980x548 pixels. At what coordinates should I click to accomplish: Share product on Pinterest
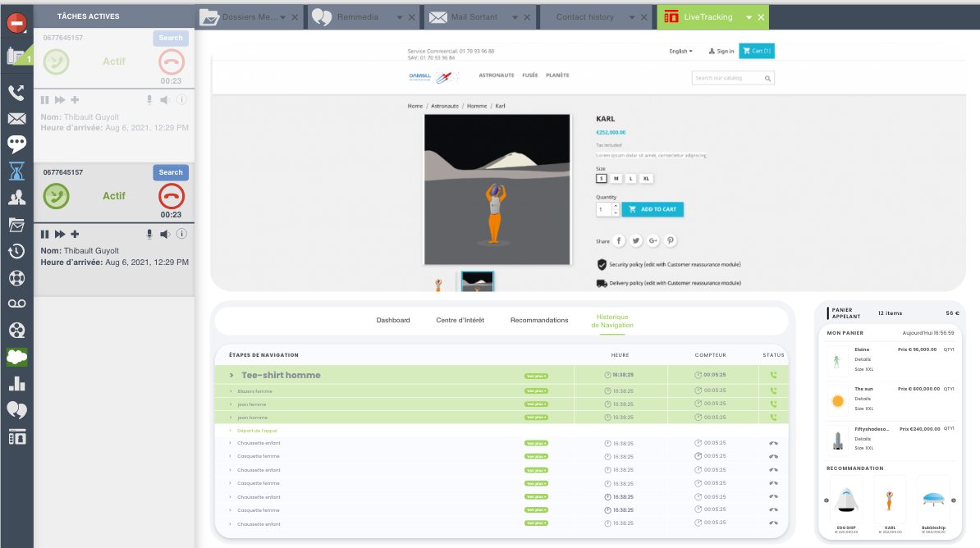tap(670, 240)
